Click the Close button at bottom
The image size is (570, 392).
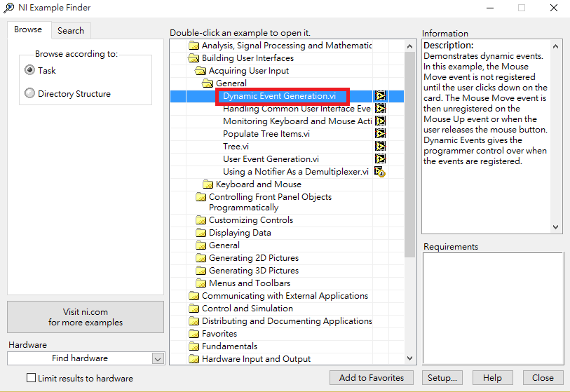click(543, 378)
